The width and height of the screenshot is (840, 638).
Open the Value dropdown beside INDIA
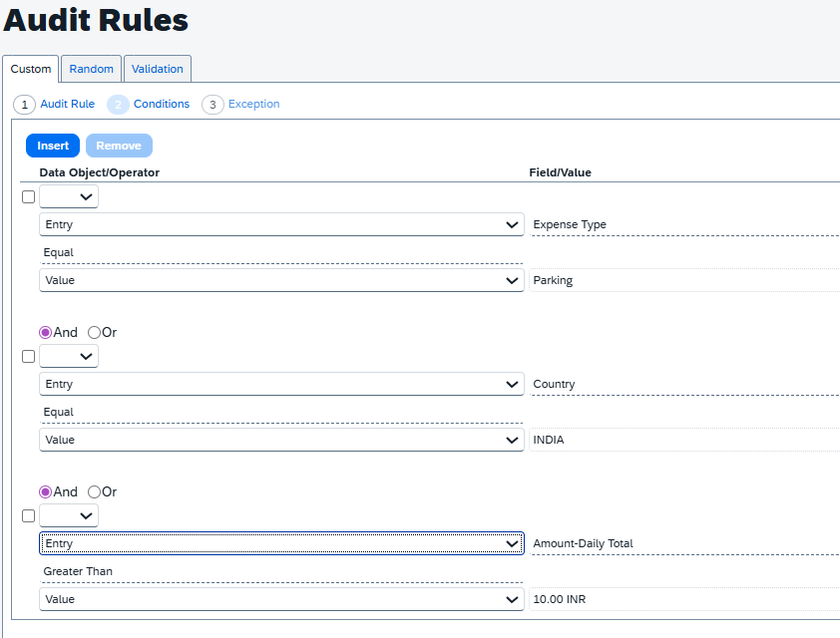point(281,440)
